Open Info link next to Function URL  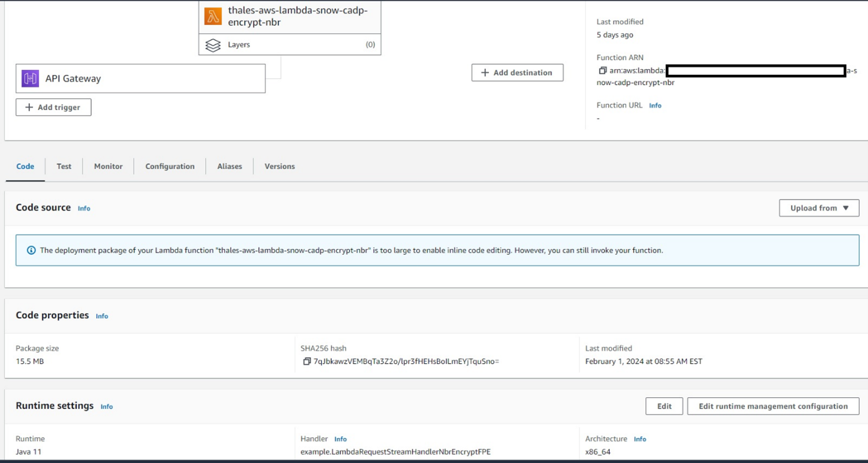(x=655, y=106)
